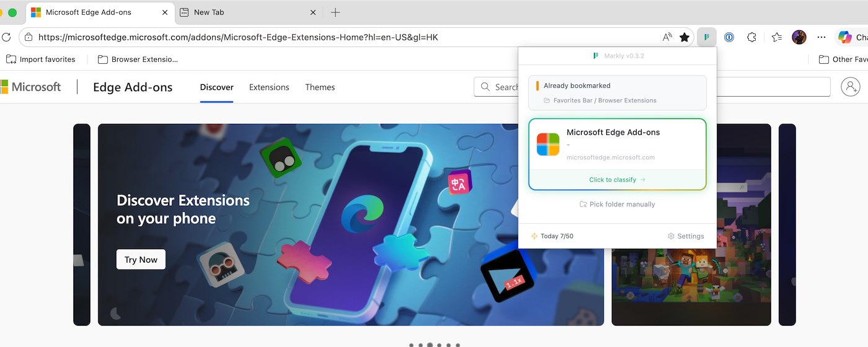Click the site lock icon
The image size is (868, 347).
pyautogui.click(x=29, y=37)
